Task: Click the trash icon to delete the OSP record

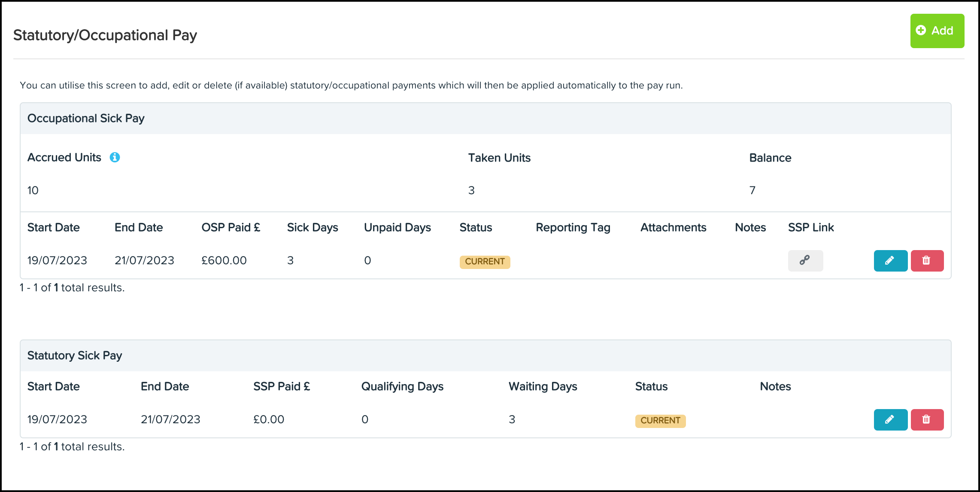Action: tap(927, 260)
